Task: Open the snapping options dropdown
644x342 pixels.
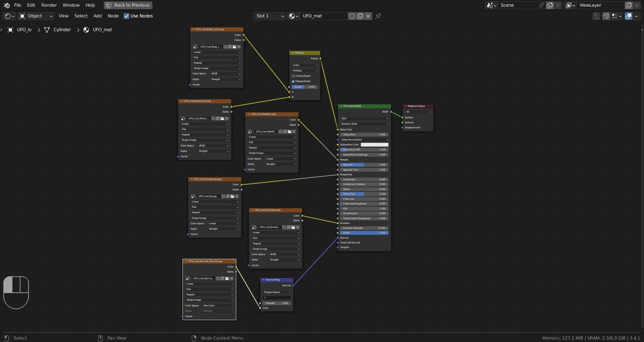Action: [617, 16]
